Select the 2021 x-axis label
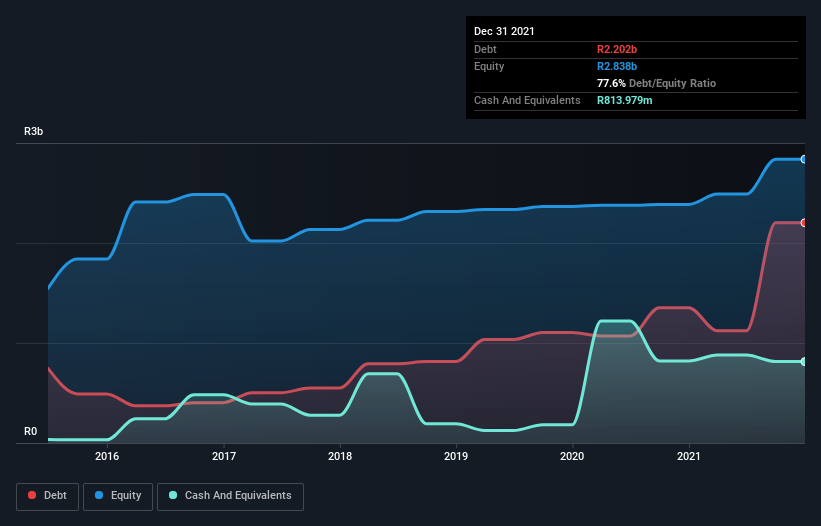The height and width of the screenshot is (526, 821). click(689, 456)
